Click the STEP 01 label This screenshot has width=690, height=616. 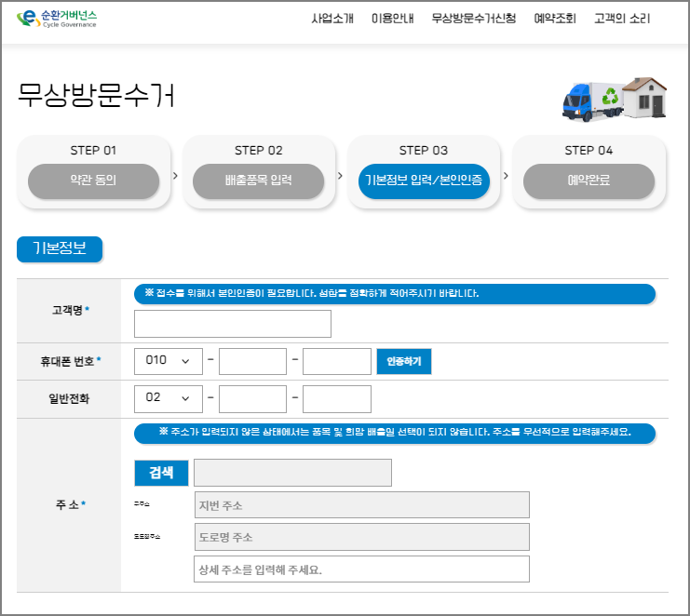[93, 151]
